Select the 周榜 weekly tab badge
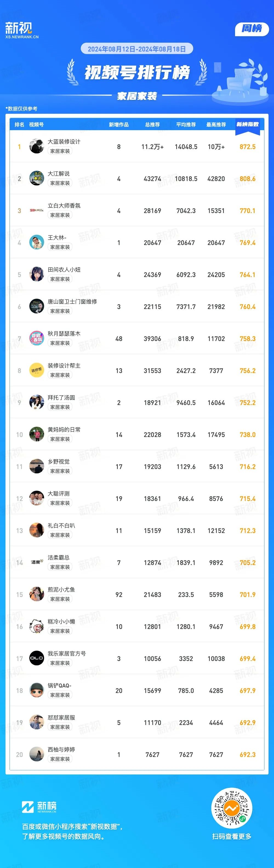This screenshot has height=868, width=274. click(x=252, y=29)
